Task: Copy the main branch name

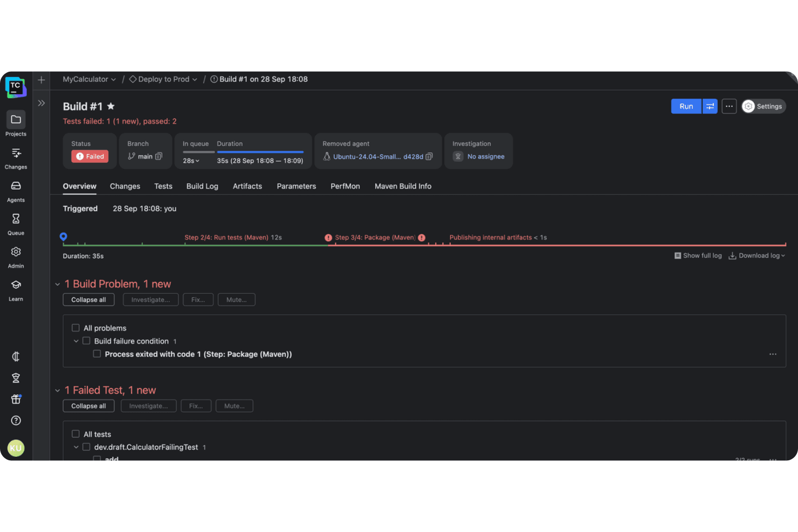Action: click(x=159, y=156)
